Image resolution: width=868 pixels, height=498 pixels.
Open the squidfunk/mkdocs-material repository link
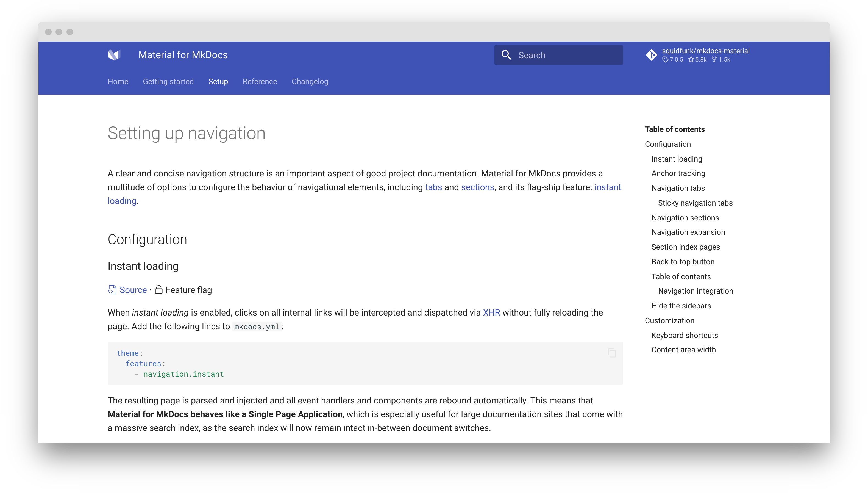click(706, 51)
